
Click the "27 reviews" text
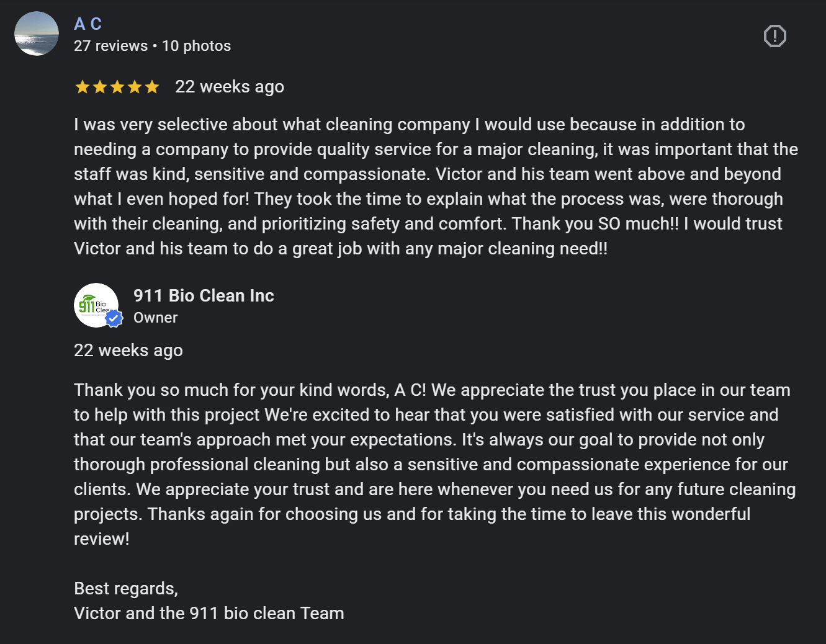[110, 46]
